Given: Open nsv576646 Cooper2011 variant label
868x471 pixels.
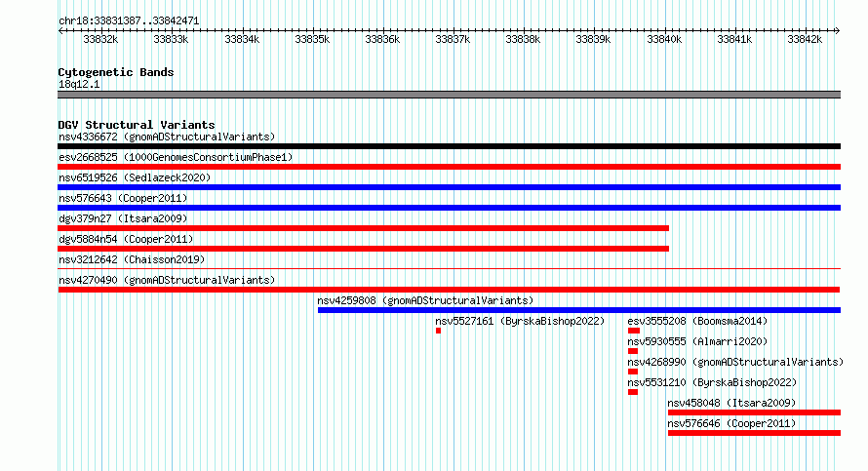Looking at the screenshot, I should pyautogui.click(x=731, y=423).
